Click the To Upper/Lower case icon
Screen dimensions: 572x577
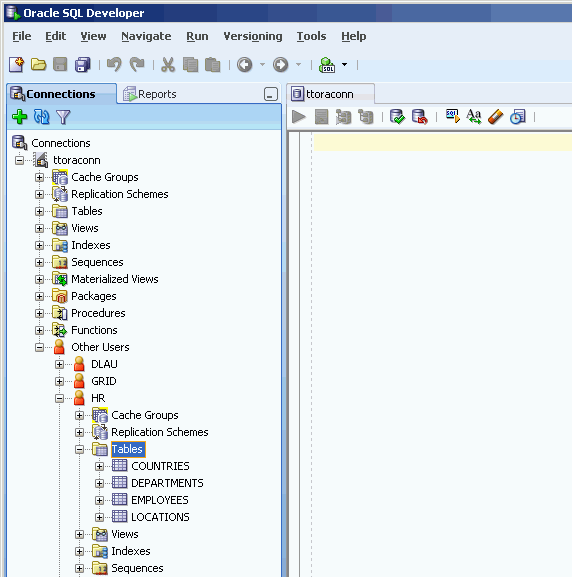click(474, 117)
